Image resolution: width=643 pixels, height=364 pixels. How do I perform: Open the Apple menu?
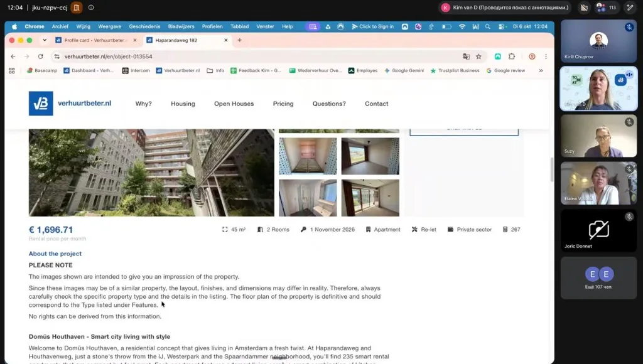(x=14, y=26)
